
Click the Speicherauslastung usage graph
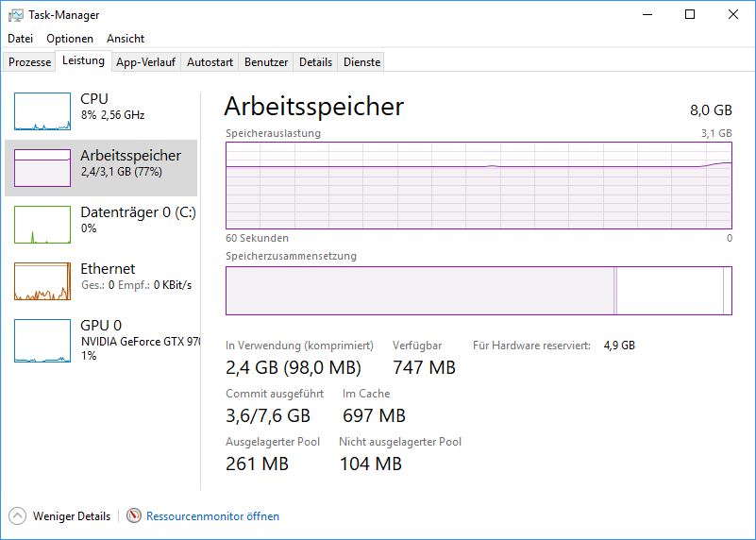(479, 186)
